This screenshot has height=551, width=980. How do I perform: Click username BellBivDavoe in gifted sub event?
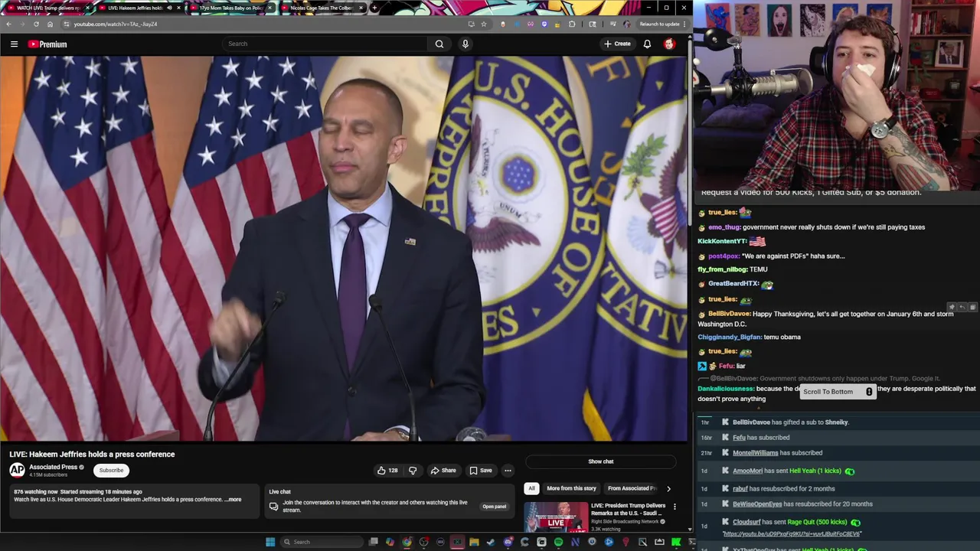pos(751,422)
